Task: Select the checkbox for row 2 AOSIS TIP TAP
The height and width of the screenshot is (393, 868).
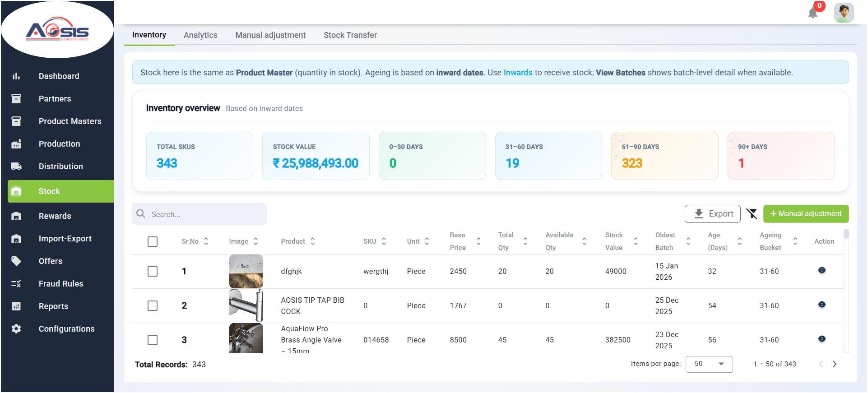Action: [x=153, y=306]
